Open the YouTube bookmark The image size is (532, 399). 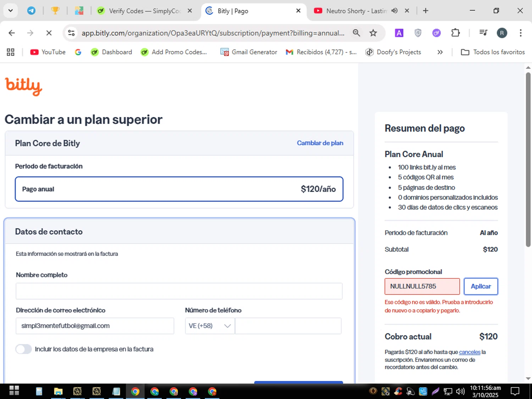tap(48, 52)
